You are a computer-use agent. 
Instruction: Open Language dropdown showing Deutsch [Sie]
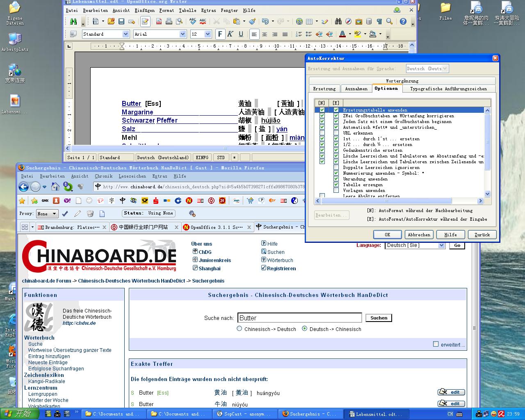[415, 245]
